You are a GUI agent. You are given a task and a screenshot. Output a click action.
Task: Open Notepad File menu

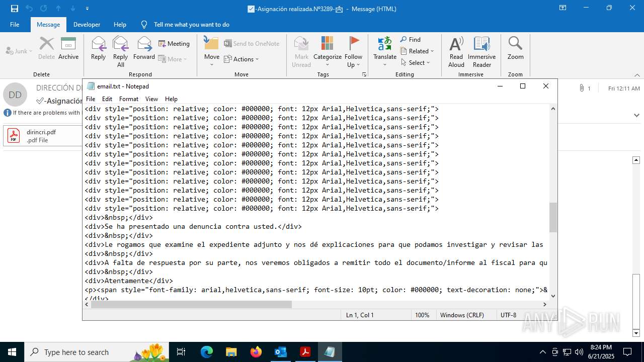(91, 99)
